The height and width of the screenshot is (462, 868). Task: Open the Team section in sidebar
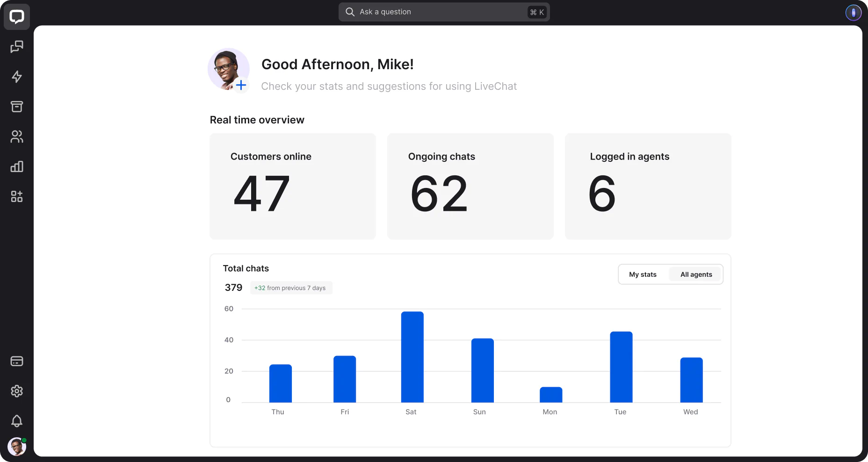(17, 137)
